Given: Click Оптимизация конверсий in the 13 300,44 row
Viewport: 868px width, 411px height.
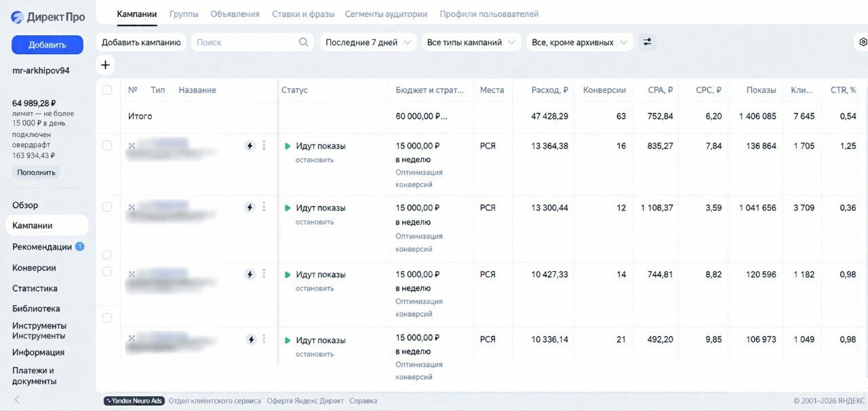Looking at the screenshot, I should pyautogui.click(x=419, y=243).
